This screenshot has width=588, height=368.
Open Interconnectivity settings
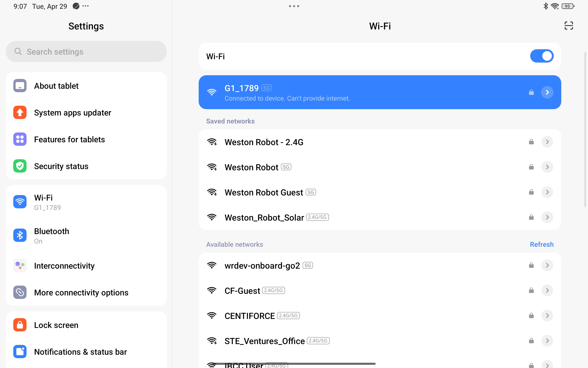(x=86, y=266)
